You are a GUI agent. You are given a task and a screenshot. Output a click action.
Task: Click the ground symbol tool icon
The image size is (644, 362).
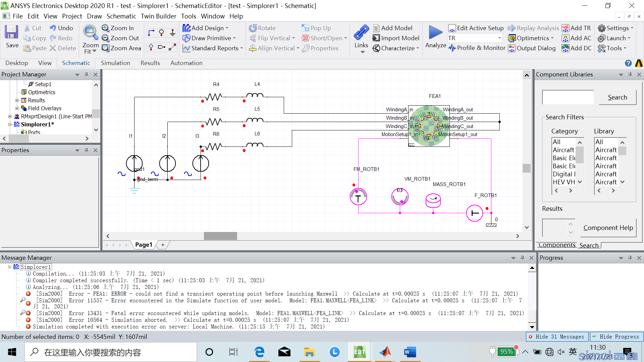click(x=173, y=33)
